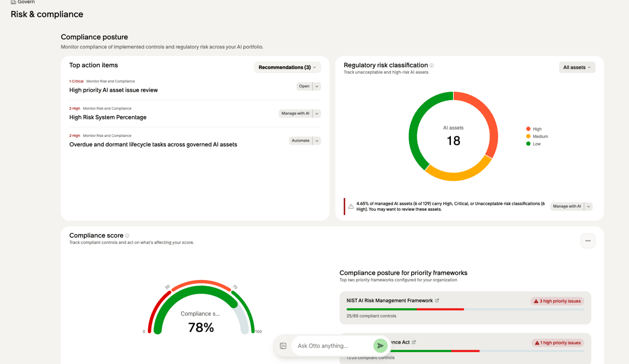Click warning triangle icon in risk alert
Screen dimensions: 629x364
pyautogui.click(x=351, y=206)
